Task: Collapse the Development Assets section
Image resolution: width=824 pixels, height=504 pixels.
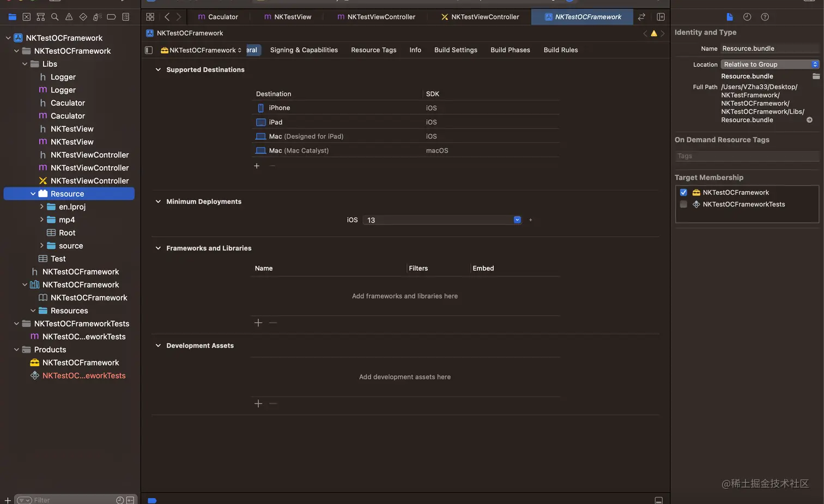Action: point(158,345)
